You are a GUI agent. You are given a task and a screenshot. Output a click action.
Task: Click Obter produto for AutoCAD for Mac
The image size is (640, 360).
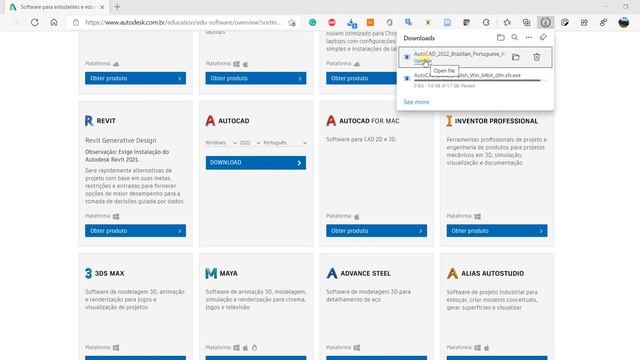point(376,231)
